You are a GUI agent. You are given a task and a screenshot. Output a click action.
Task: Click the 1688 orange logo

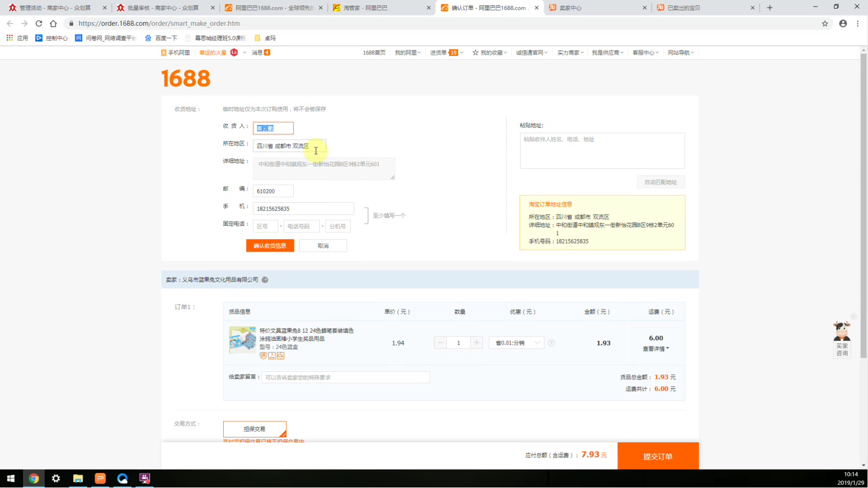point(186,78)
